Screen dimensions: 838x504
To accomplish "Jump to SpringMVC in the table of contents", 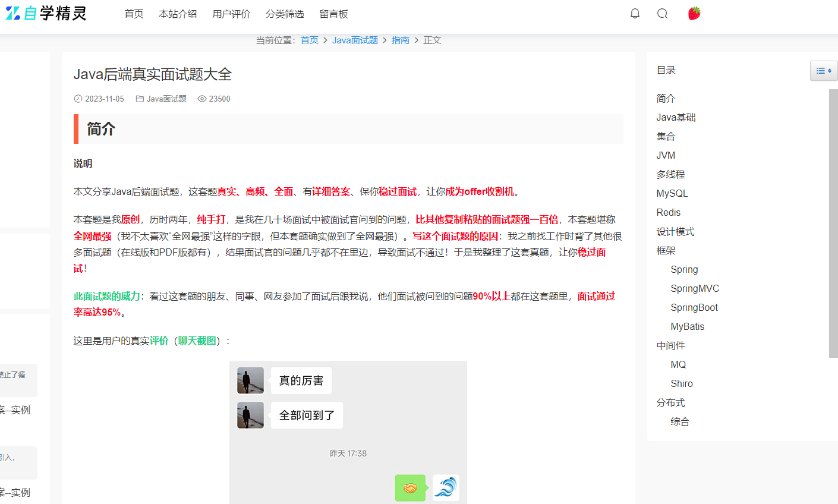I will pos(695,288).
